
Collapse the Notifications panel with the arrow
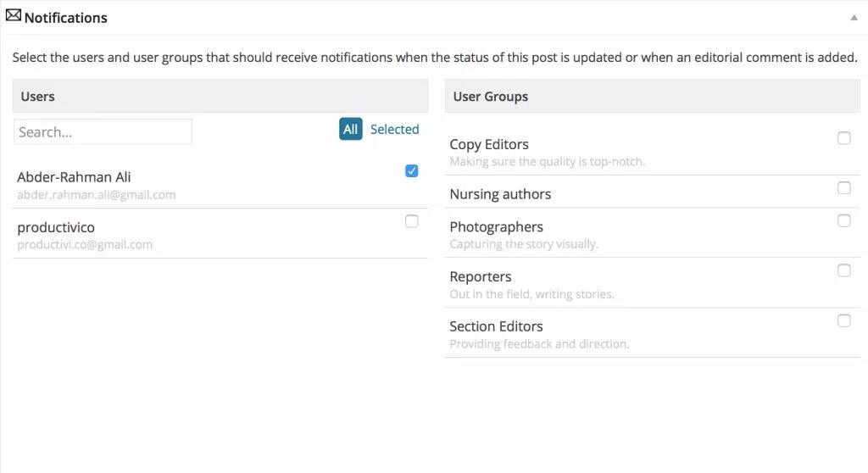tap(854, 17)
